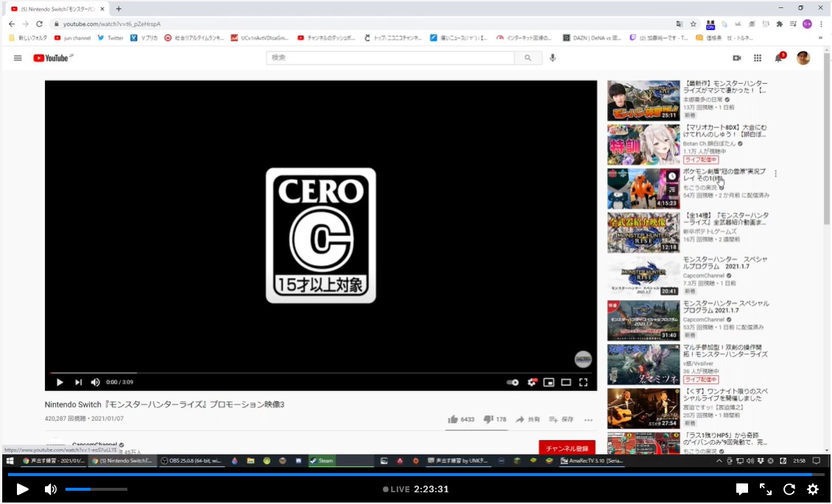Open the YouTube account avatar menu
The height and width of the screenshot is (504, 832).
pos(803,58)
